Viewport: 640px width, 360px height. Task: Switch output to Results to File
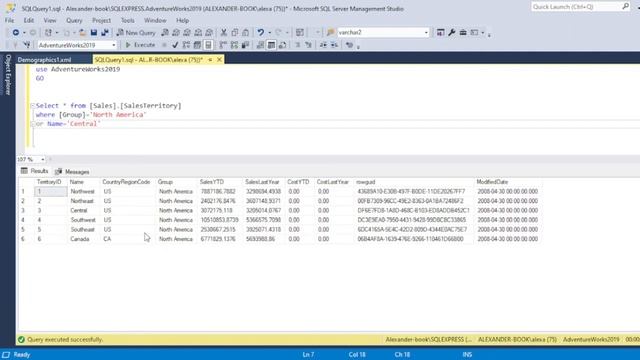tap(282, 45)
